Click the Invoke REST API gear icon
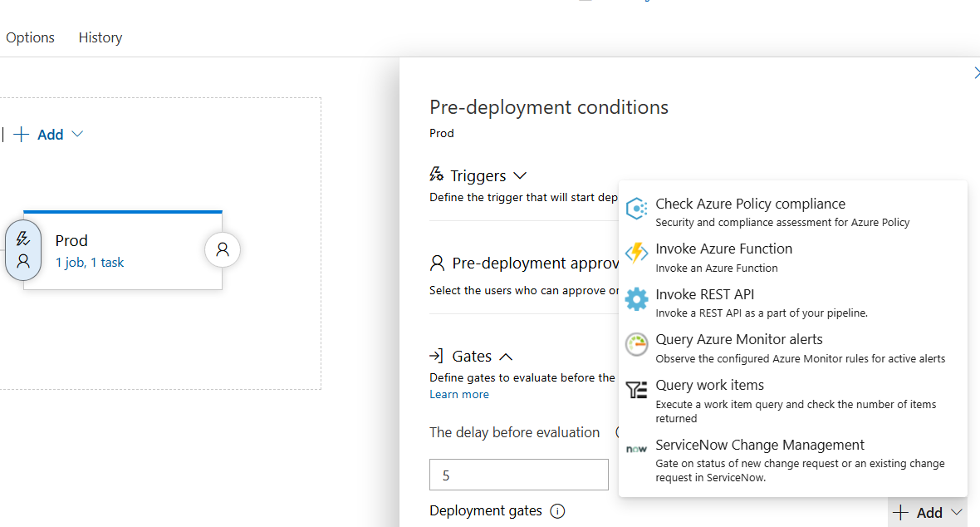 coord(636,299)
